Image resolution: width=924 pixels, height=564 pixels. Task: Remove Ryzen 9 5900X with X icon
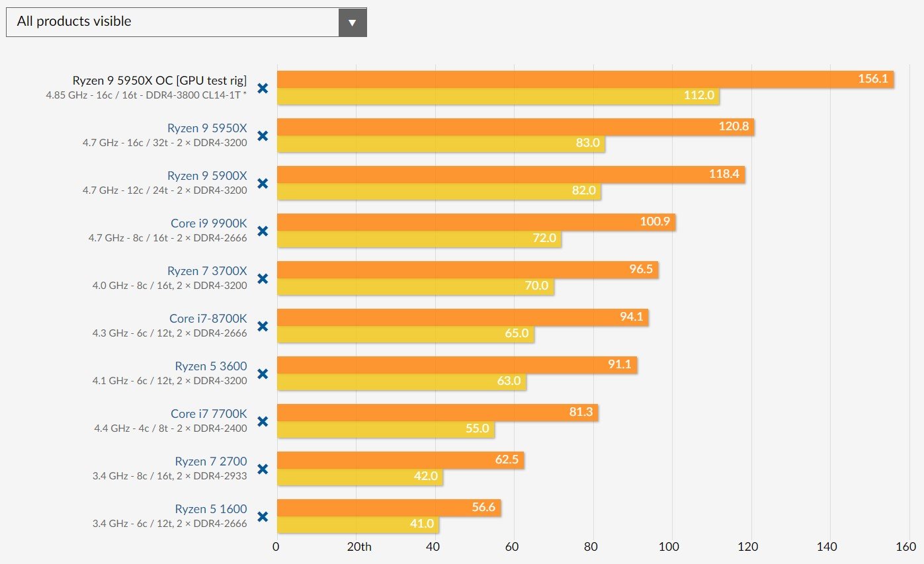(263, 183)
